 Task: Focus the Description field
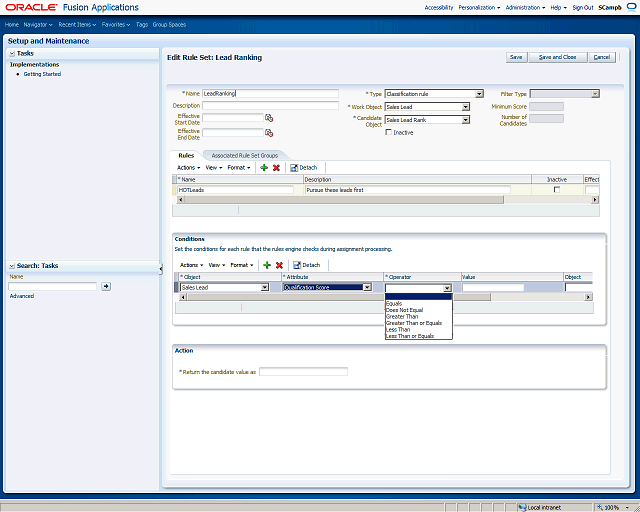(270, 106)
